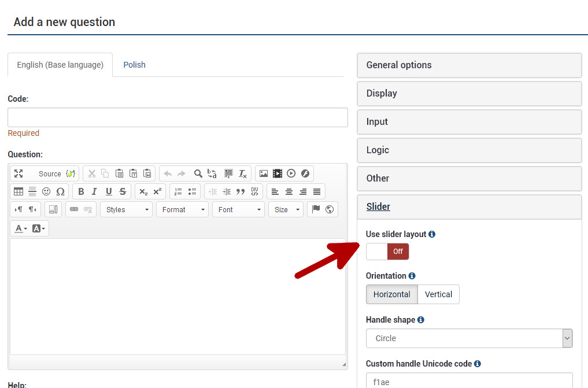
Task: Open the Styles dropdown
Action: pos(126,209)
